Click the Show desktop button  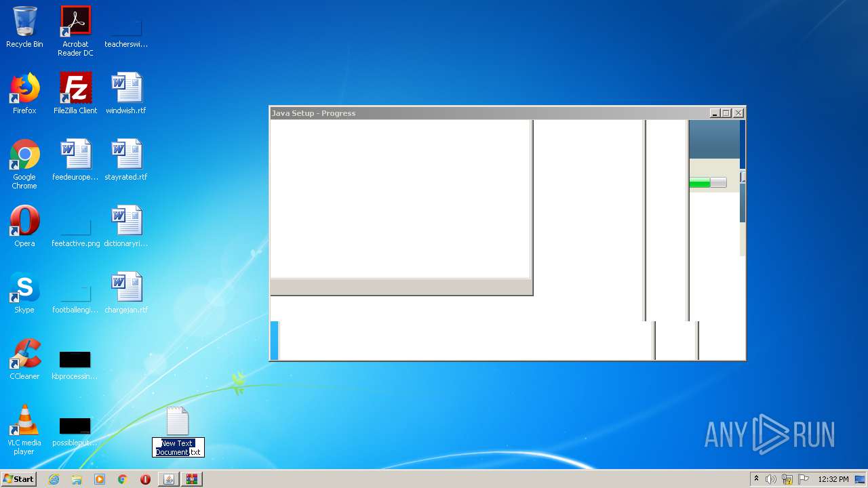tap(861, 479)
